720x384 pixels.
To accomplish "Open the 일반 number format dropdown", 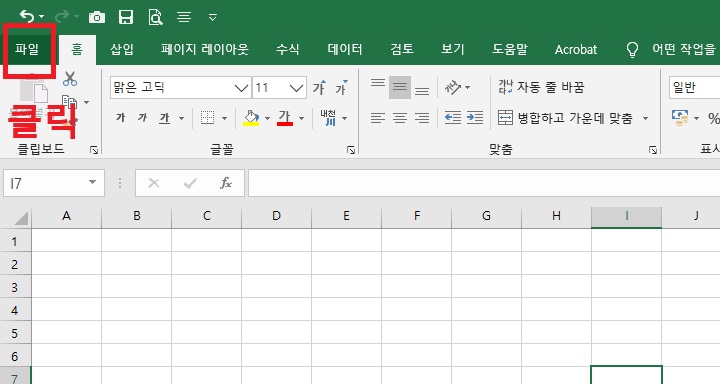I will [x=694, y=87].
